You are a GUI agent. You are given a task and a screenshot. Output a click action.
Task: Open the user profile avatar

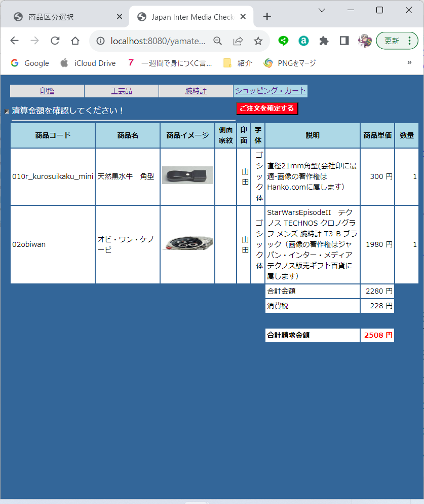pyautogui.click(x=365, y=41)
